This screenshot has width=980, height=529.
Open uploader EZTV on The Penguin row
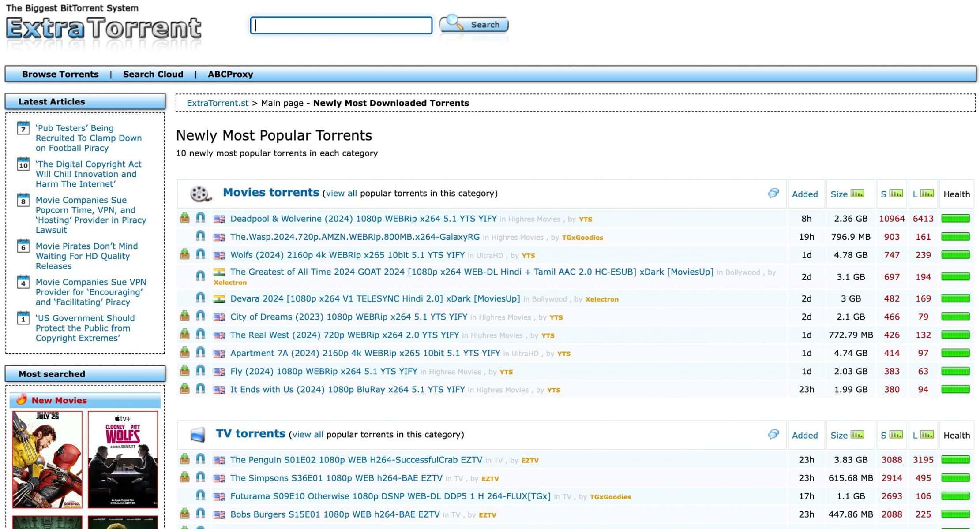tap(530, 460)
